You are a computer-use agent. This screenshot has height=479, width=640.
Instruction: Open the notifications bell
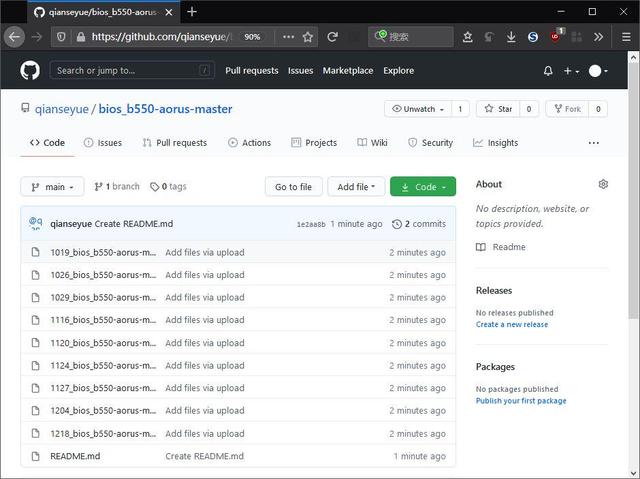click(x=548, y=71)
